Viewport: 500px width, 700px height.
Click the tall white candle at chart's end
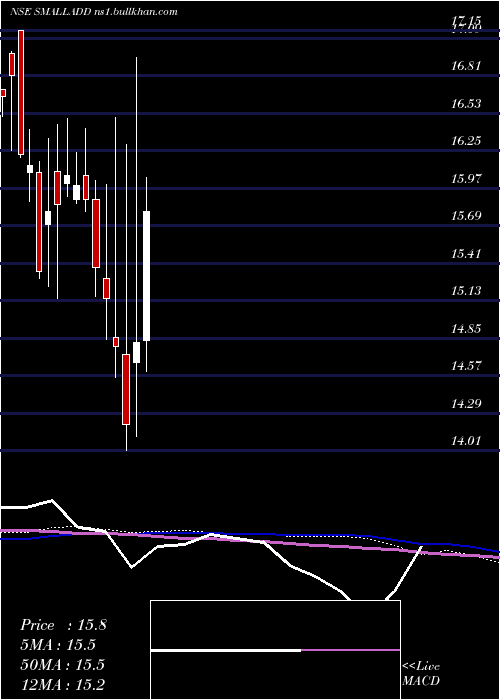tap(146, 275)
